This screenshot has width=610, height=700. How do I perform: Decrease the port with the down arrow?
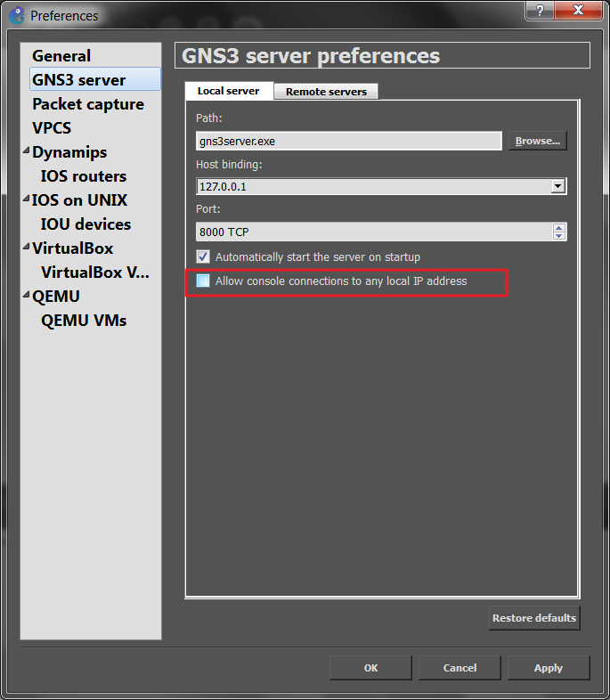[x=559, y=236]
